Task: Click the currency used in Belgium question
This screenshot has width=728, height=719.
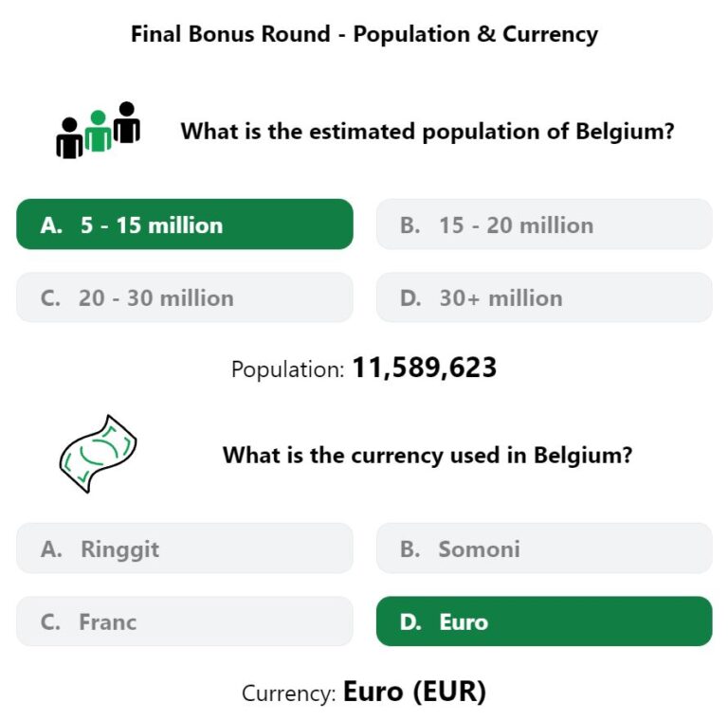Action: pyautogui.click(x=428, y=455)
